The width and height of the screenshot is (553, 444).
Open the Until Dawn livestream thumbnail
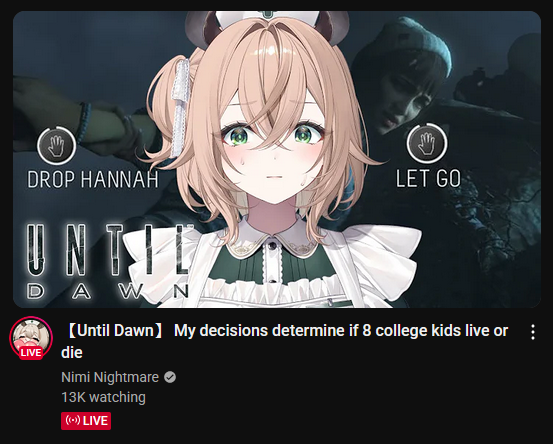click(277, 159)
